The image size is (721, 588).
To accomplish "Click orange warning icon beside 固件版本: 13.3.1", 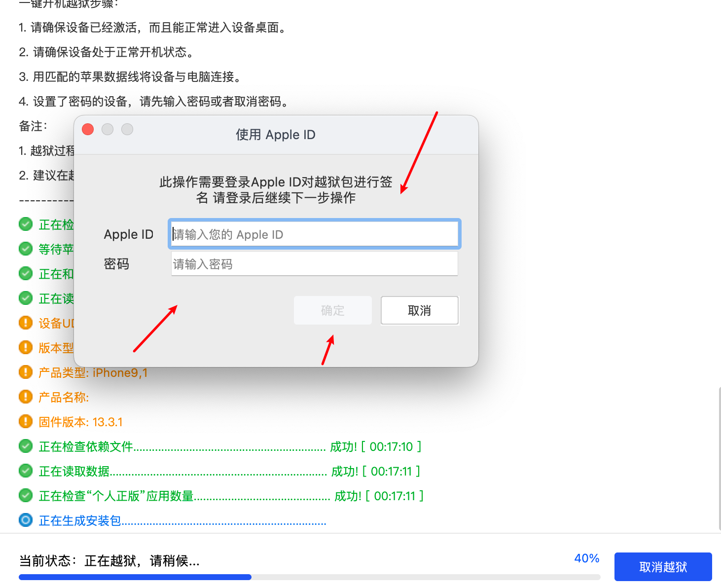I will (x=26, y=421).
